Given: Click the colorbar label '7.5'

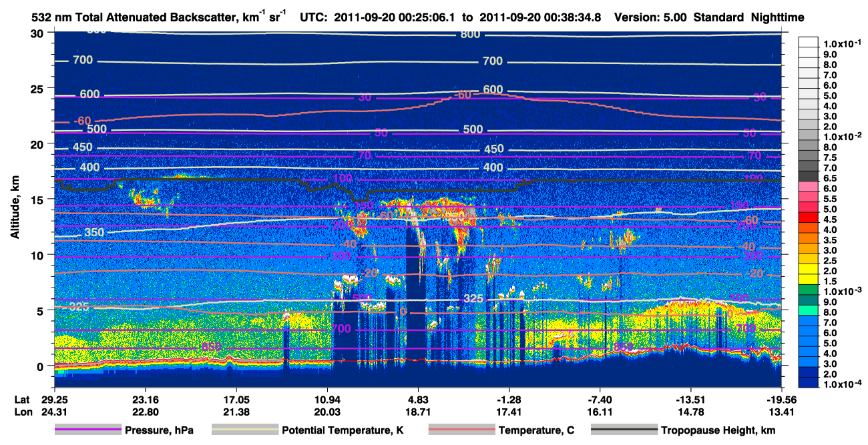Looking at the screenshot, I should pos(829,158).
